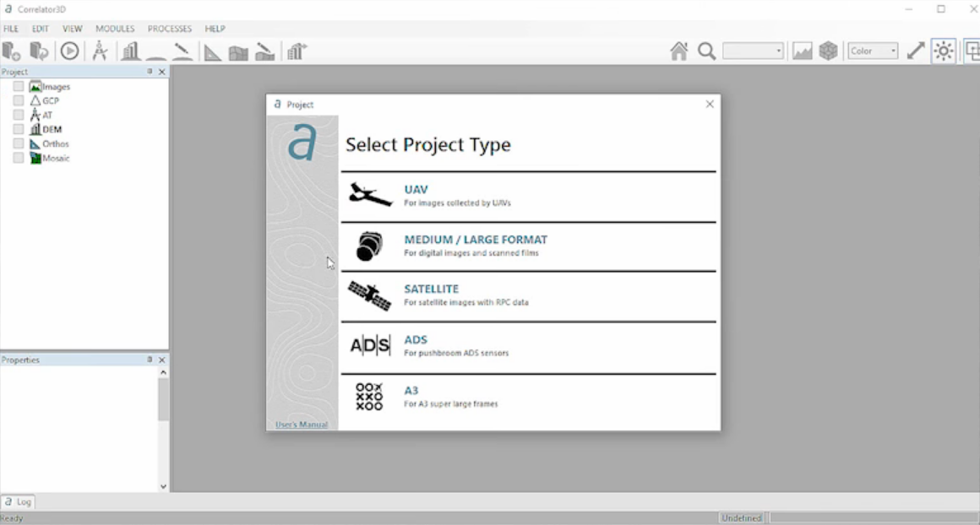Click the 3D cube view icon
980x525 pixels.
828,51
